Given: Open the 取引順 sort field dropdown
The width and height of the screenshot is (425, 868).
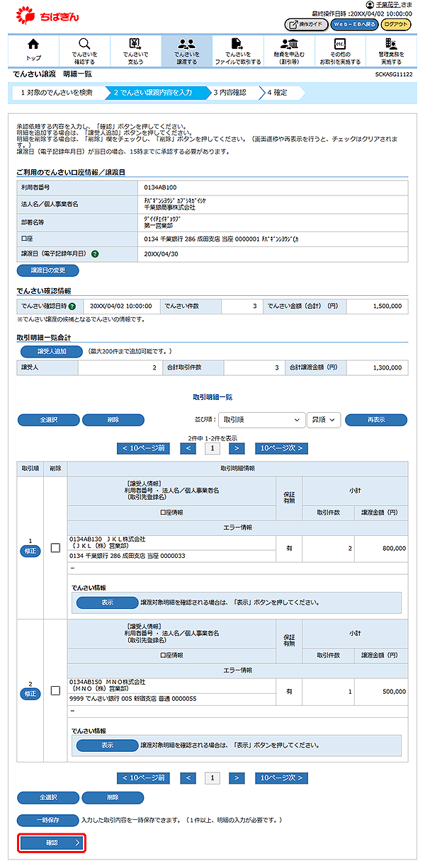Looking at the screenshot, I should (261, 420).
